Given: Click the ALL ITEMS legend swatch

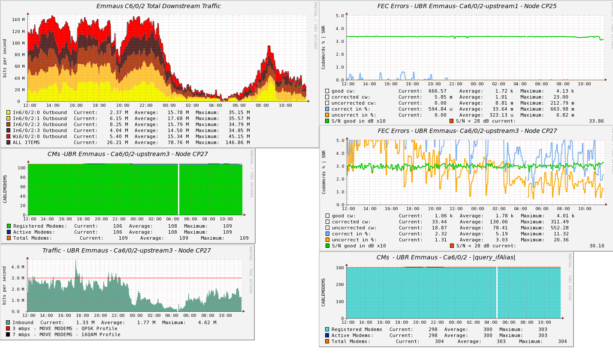Looking at the screenshot, I should coord(8,142).
